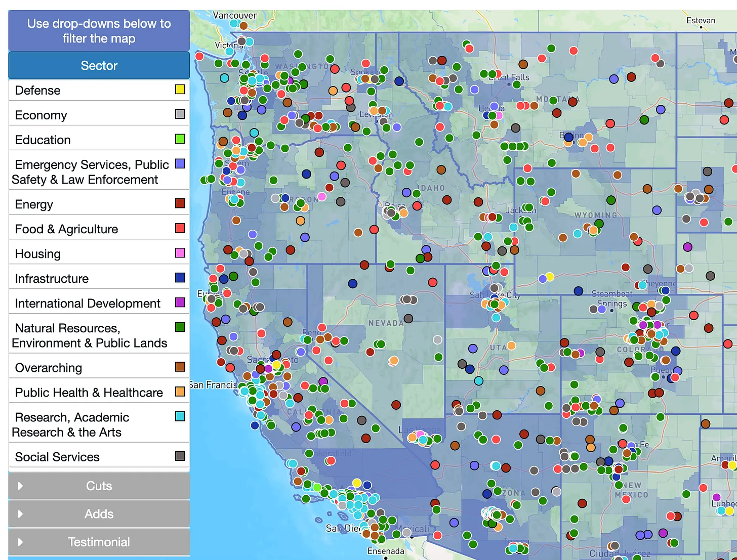Click the yellow Defense marker near Sacramento
The height and width of the screenshot is (560, 737).
[276, 364]
